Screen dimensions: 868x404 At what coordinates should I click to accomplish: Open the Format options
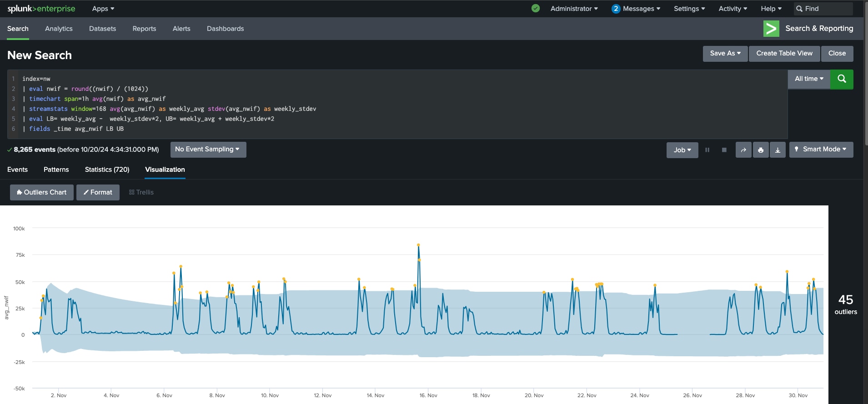tap(98, 192)
